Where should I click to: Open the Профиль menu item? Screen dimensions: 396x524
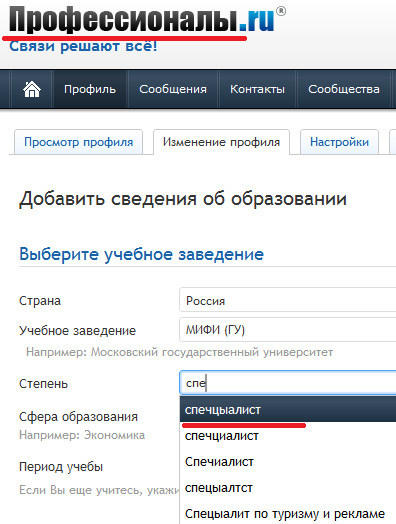pyautogui.click(x=90, y=89)
